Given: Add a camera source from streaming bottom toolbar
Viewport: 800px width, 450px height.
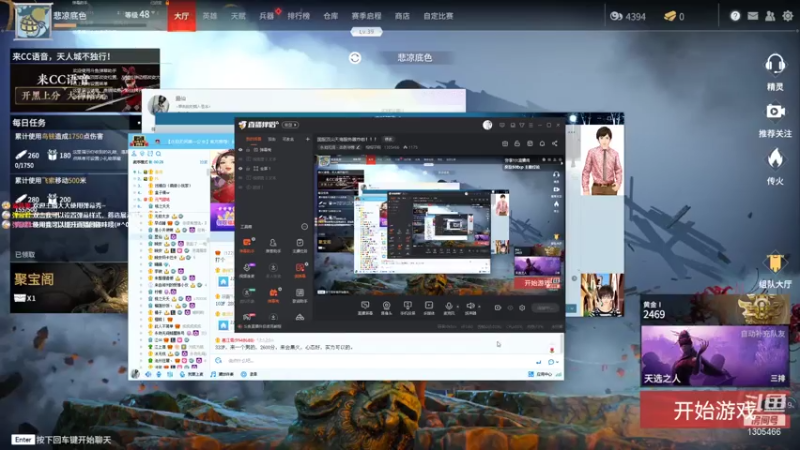Looking at the screenshot, I should tap(386, 307).
